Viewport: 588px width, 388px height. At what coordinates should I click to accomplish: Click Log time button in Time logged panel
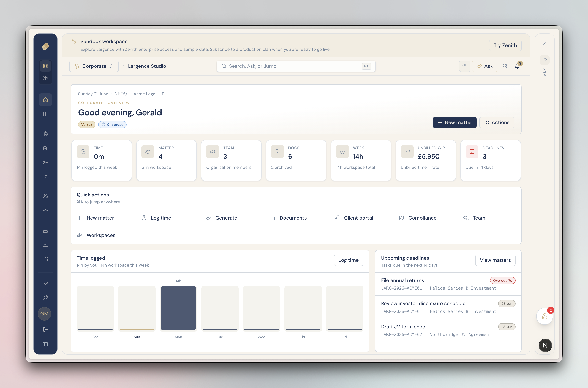coord(349,260)
